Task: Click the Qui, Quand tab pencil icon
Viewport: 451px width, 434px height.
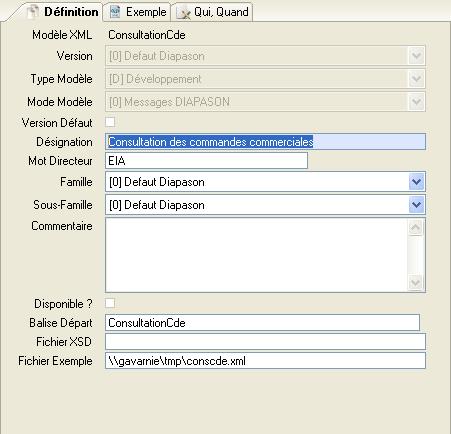Action: pyautogui.click(x=183, y=12)
